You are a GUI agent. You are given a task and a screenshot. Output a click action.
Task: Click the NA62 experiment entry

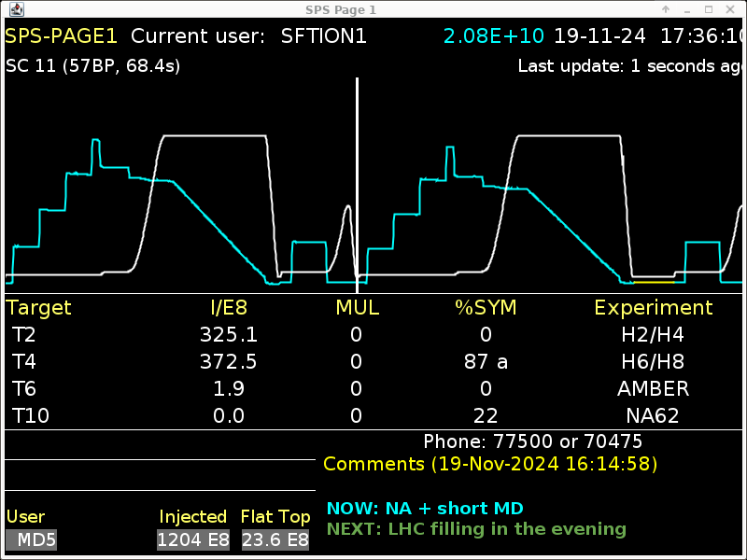coord(653,416)
